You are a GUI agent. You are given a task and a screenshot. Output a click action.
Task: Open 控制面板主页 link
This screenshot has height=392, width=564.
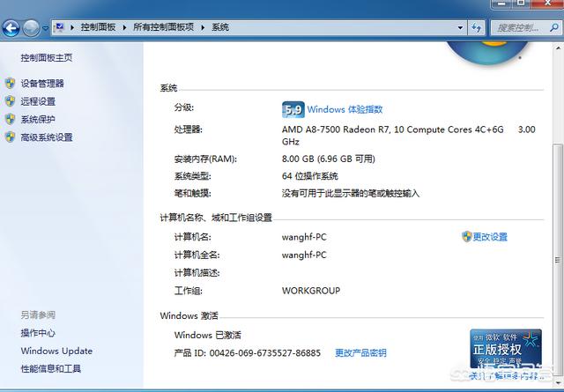[x=47, y=57]
